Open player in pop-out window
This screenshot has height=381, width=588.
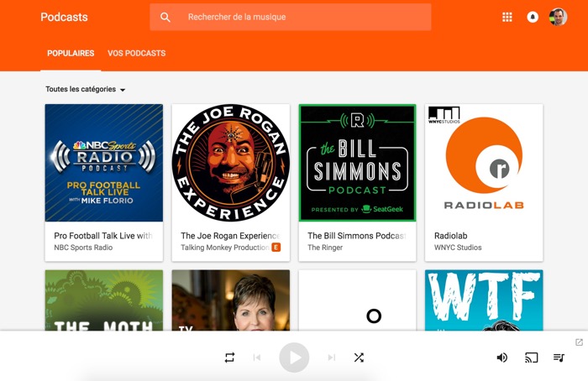click(x=579, y=342)
